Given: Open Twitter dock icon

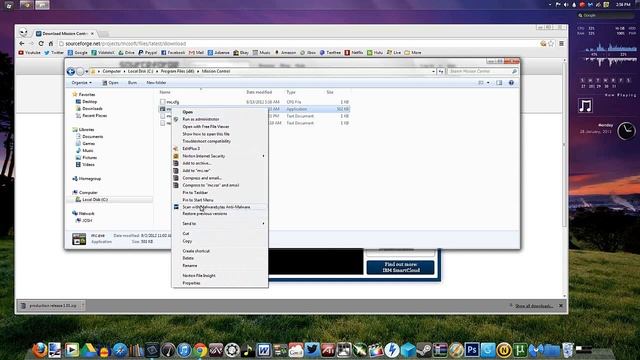Looking at the screenshot, I should click(x=312, y=350).
